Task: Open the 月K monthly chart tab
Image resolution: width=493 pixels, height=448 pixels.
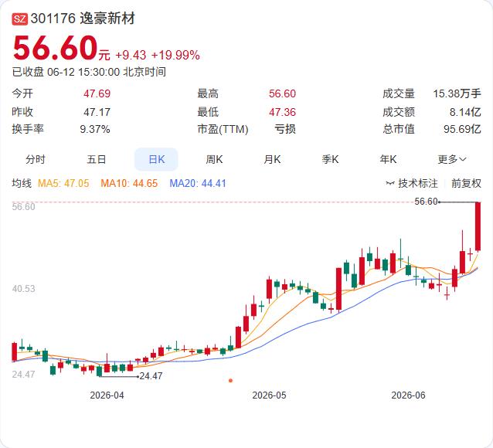Action: coord(272,159)
